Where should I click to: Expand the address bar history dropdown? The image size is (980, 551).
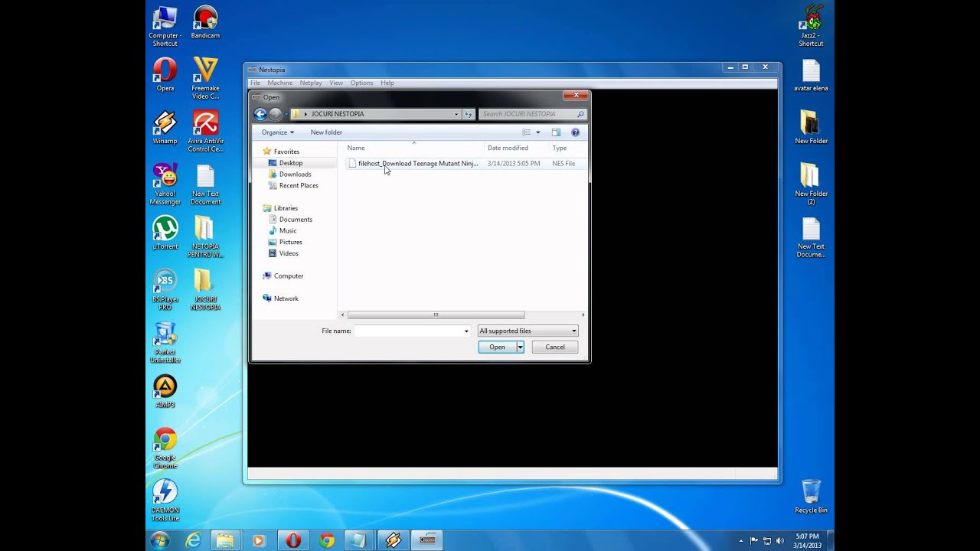click(456, 114)
